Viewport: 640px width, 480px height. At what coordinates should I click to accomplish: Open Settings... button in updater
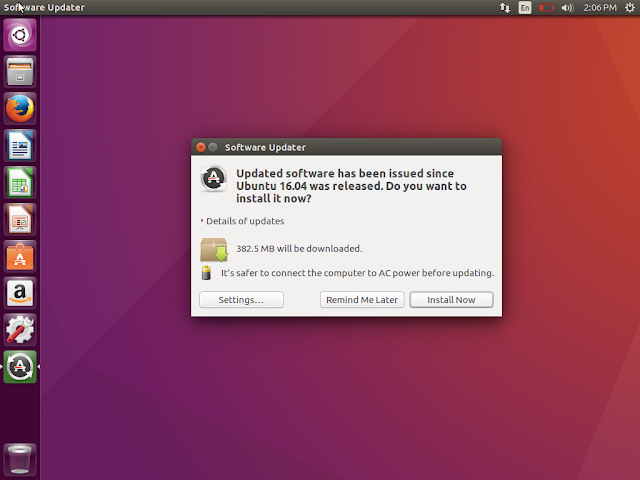pos(241,300)
